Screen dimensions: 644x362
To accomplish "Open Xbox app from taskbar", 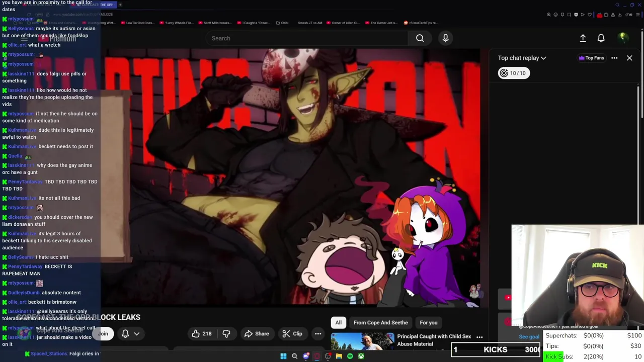I will click(x=361, y=356).
